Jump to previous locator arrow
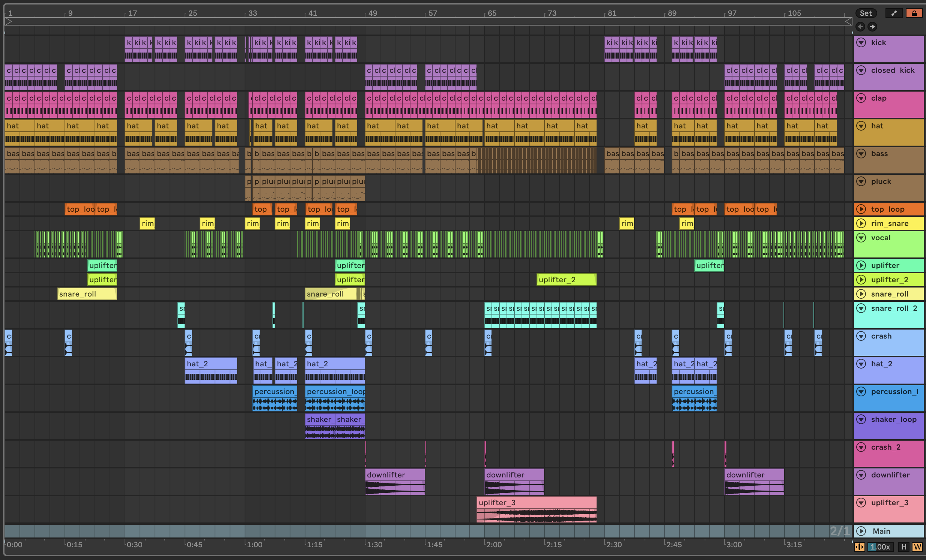The image size is (926, 560). click(860, 27)
